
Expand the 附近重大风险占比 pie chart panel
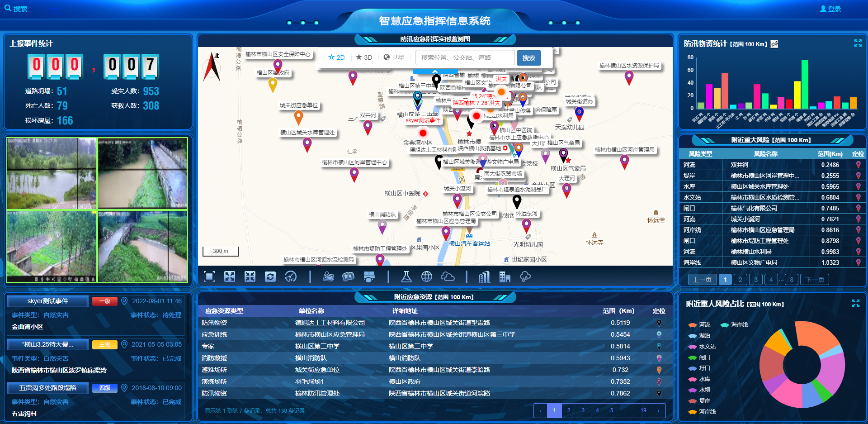point(855,303)
